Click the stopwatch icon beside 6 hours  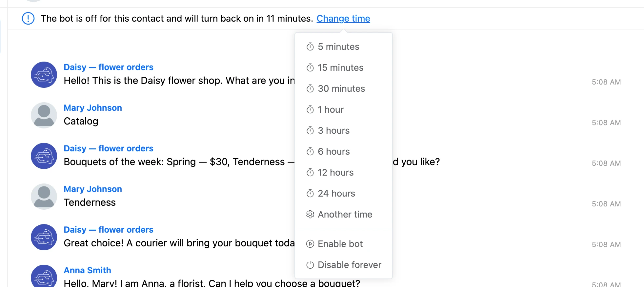310,151
